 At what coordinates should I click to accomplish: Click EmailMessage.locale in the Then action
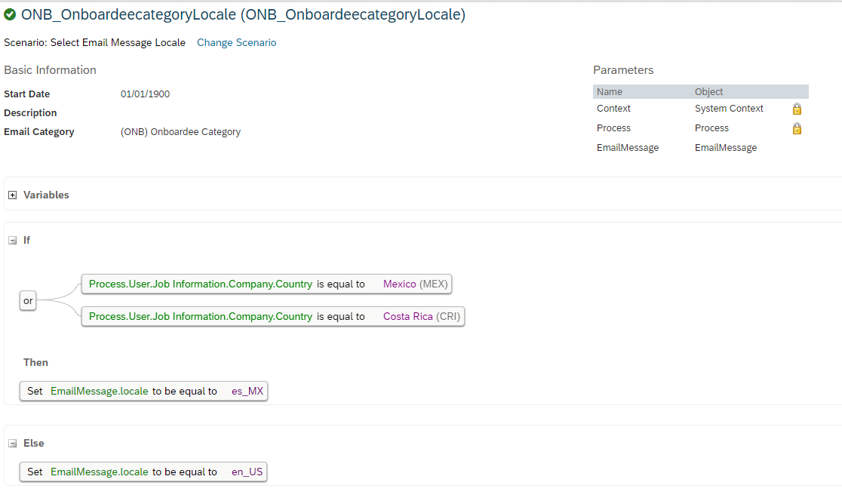click(100, 392)
